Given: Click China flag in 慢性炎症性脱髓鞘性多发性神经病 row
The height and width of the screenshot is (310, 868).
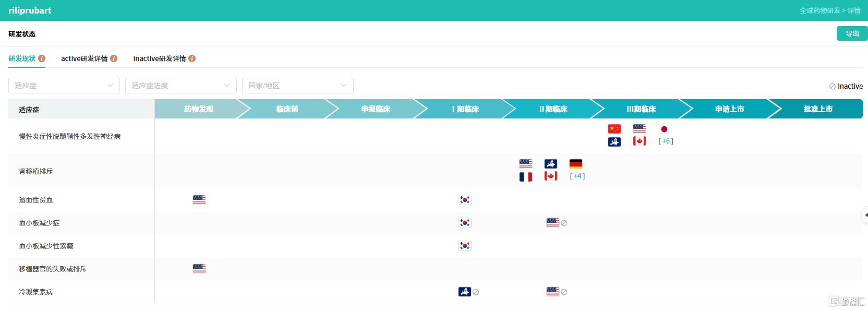Looking at the screenshot, I should (x=614, y=129).
